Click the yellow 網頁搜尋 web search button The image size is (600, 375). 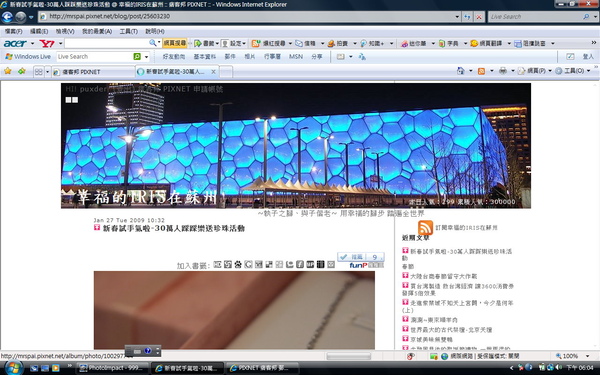pos(174,43)
